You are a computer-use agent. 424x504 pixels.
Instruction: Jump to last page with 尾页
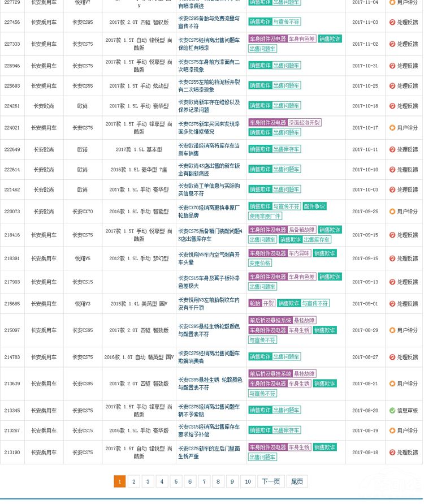tap(297, 481)
